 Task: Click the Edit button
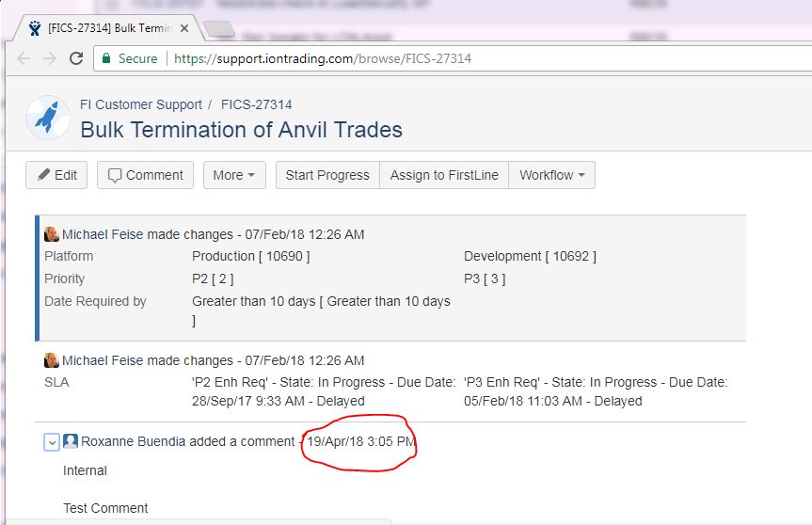click(x=56, y=175)
